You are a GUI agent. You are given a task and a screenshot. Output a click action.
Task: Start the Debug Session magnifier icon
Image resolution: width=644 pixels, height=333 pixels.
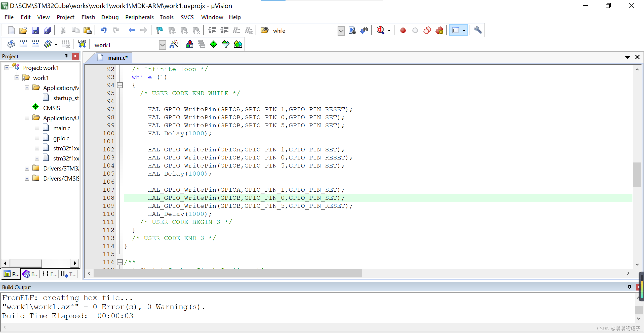tap(380, 30)
